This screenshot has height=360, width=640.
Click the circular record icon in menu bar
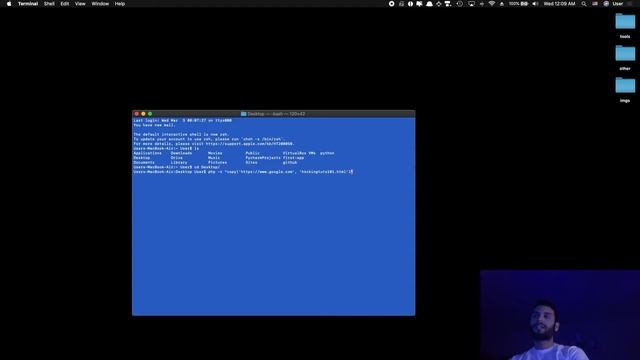[391, 4]
